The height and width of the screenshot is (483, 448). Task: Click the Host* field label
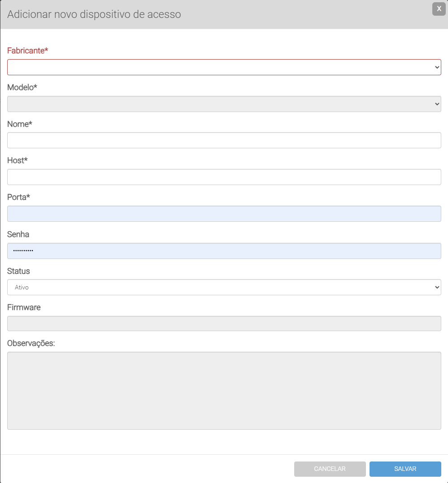(x=17, y=160)
